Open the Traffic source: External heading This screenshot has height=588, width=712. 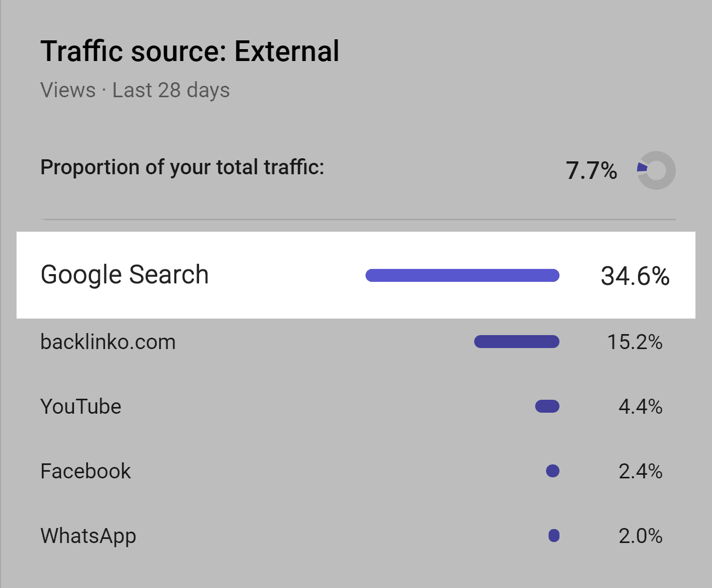[190, 51]
